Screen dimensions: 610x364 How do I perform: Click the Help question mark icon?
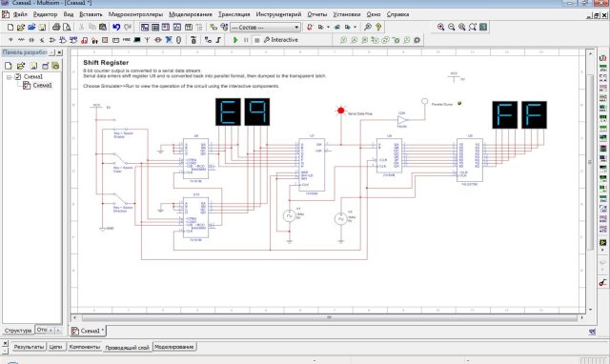pyautogui.click(x=378, y=27)
